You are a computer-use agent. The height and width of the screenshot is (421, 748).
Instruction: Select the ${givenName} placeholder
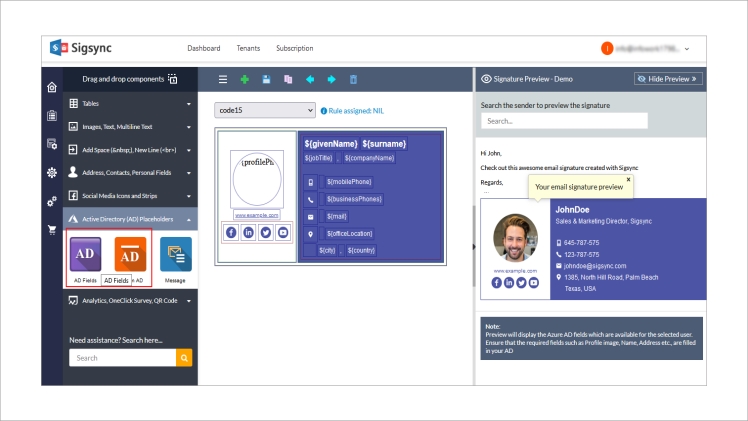pos(331,144)
